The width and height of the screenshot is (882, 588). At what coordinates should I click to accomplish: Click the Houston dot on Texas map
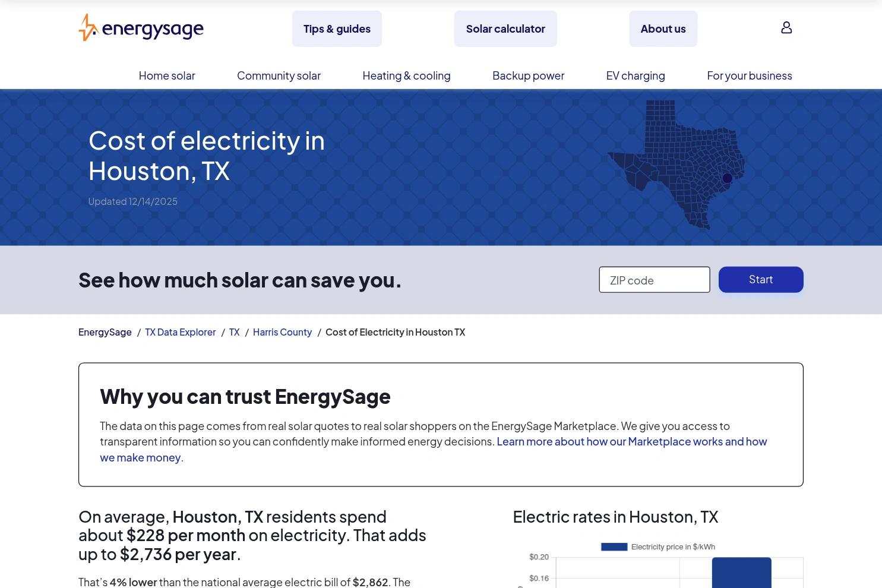pyautogui.click(x=727, y=178)
